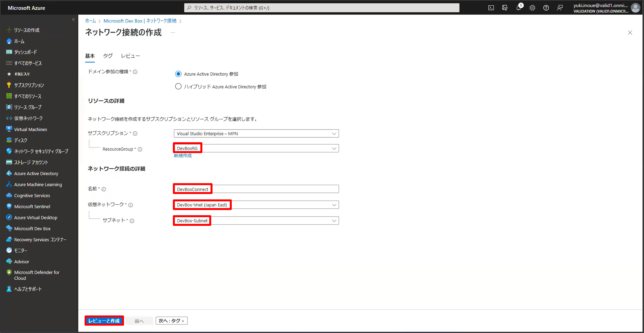Click the help question mark icon
Screen dimensions: 644x333
pyautogui.click(x=546, y=8)
